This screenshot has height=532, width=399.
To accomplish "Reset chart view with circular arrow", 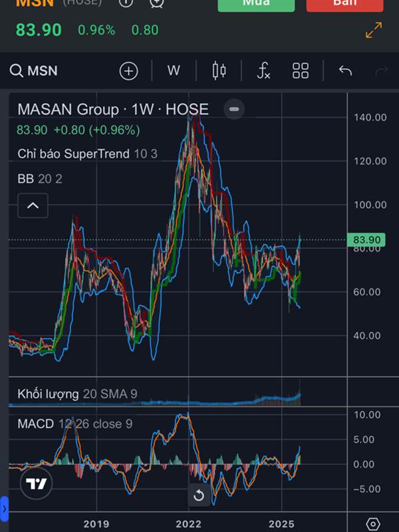I will coord(199,495).
